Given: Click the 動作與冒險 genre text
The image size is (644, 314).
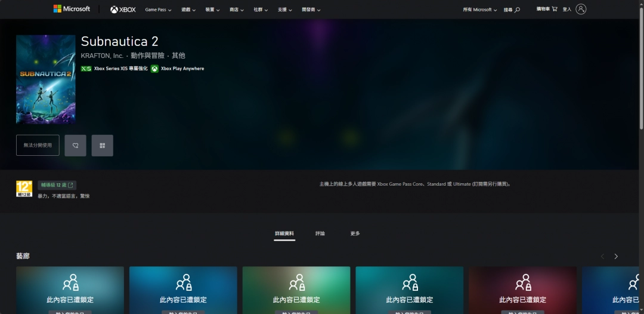Looking at the screenshot, I should (147, 56).
